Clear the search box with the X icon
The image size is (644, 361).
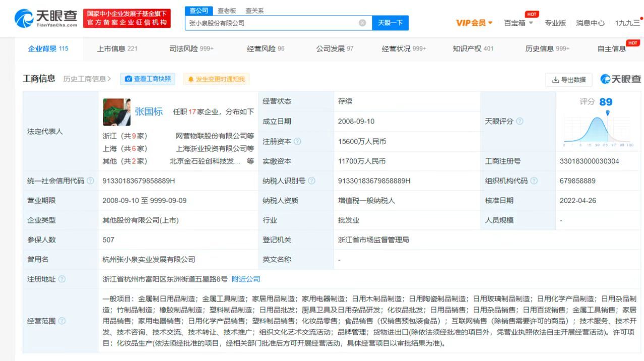pyautogui.click(x=362, y=23)
